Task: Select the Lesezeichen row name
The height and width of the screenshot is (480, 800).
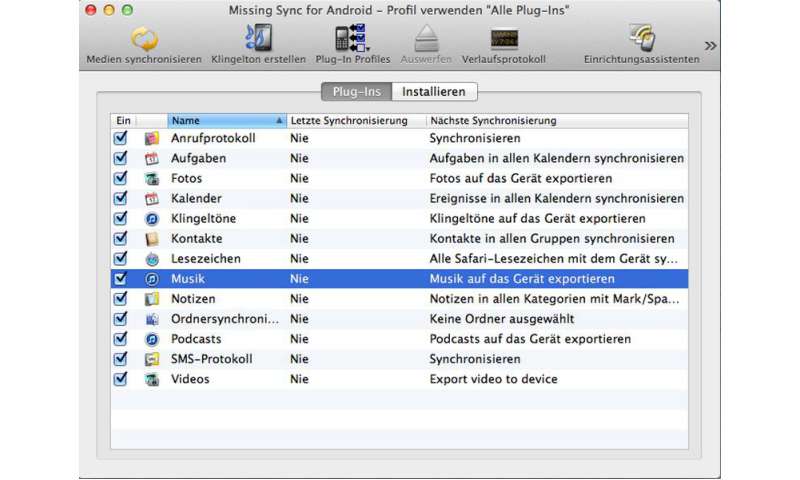Action: [206, 259]
